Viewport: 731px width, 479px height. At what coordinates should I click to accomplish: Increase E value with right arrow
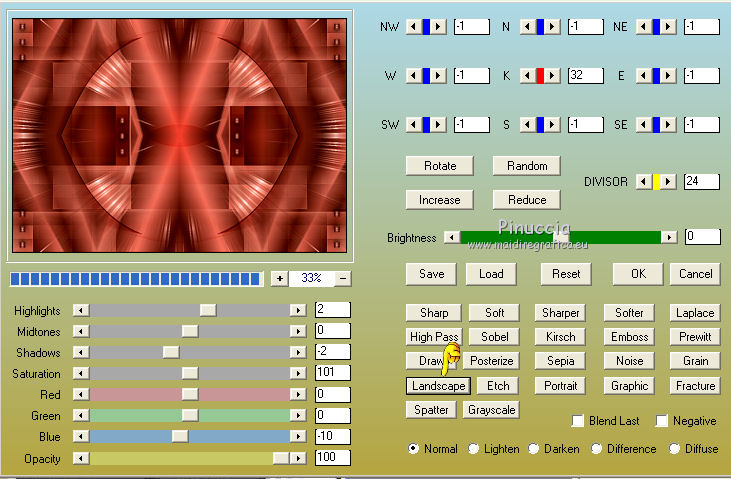point(669,76)
